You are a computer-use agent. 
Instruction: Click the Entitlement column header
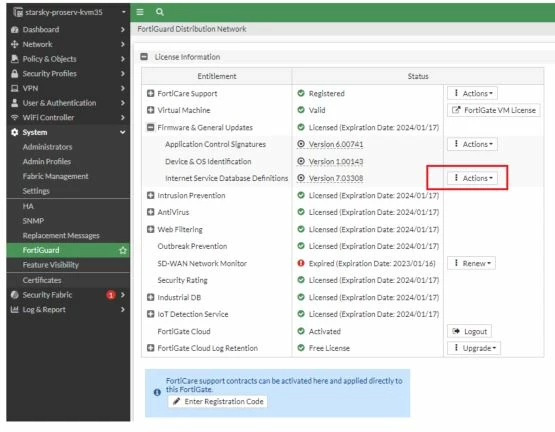tap(217, 76)
